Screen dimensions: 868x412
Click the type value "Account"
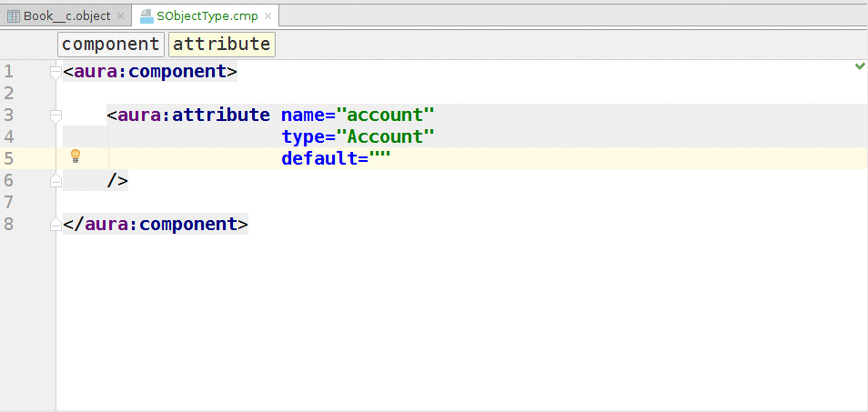[385, 136]
